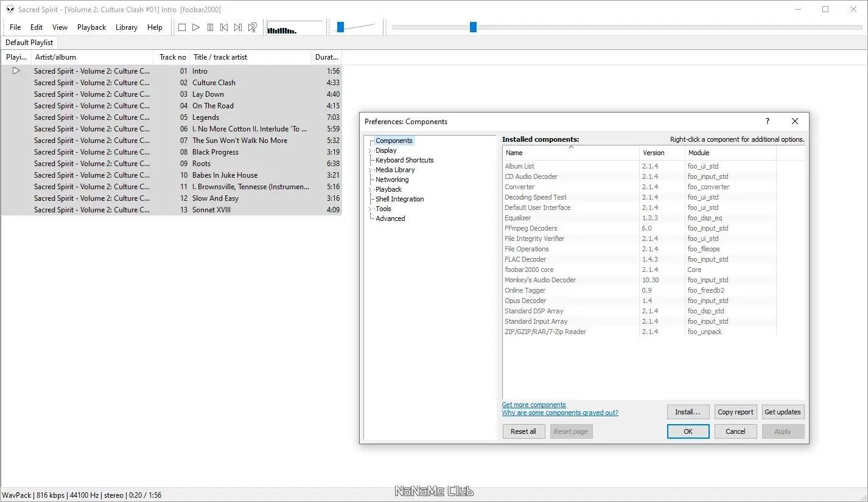Click the seekbar position handle
868x502 pixels.
click(473, 27)
